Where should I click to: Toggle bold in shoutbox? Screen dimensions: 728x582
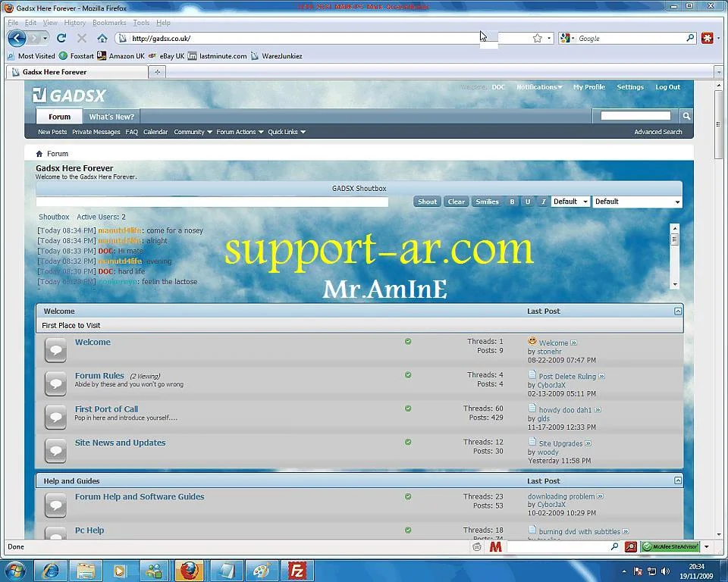click(512, 202)
